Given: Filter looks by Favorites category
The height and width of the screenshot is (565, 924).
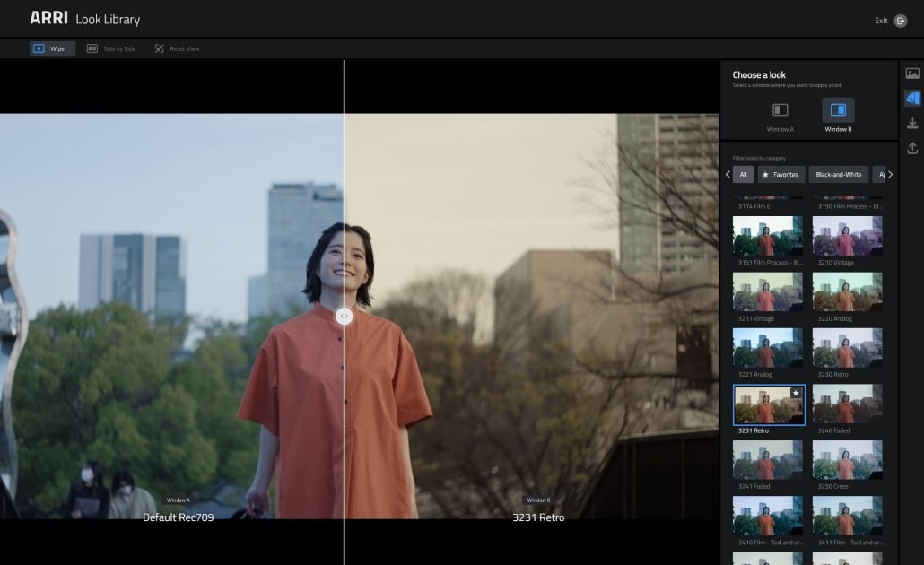Looking at the screenshot, I should tap(780, 175).
